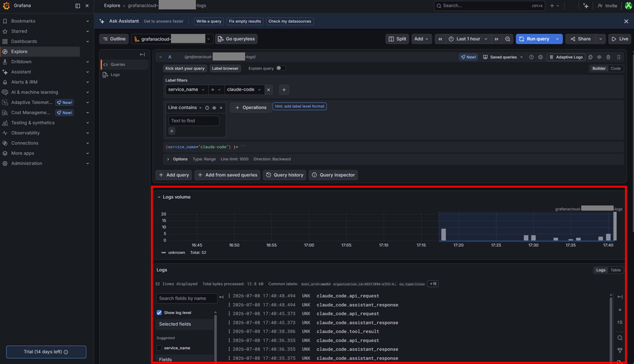Image resolution: width=634 pixels, height=364 pixels.
Task: Click the ring-shaped icon left of Adaptive Logs
Action: (x=540, y=57)
